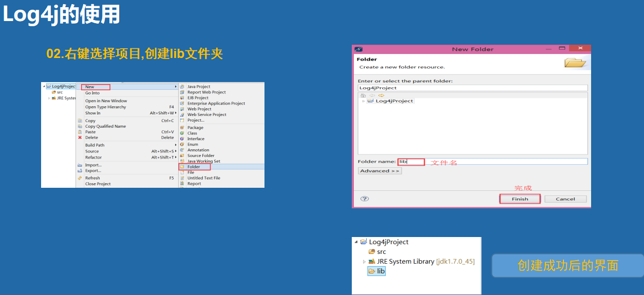Click the Copy Qualified Name icon
This screenshot has width=644, height=295.
pyautogui.click(x=80, y=126)
